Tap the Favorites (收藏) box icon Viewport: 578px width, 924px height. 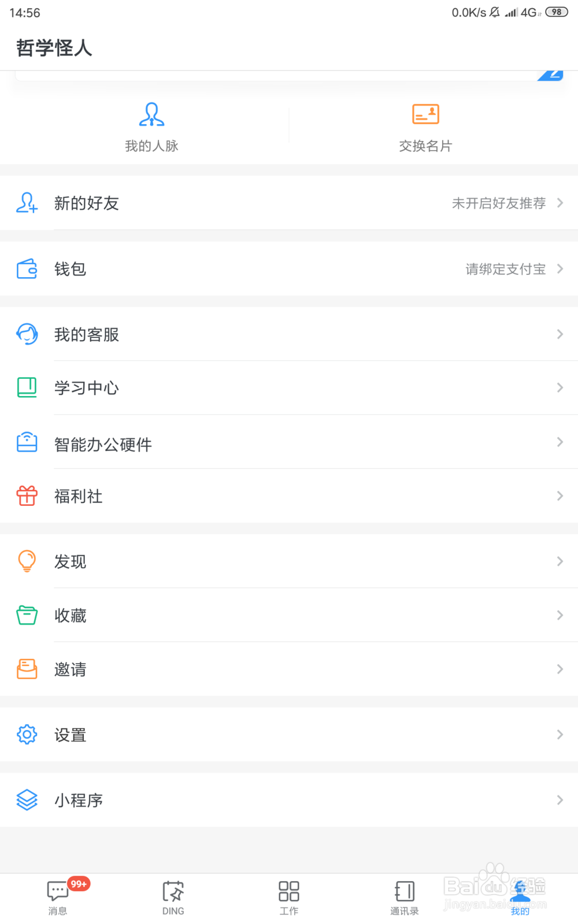[27, 615]
